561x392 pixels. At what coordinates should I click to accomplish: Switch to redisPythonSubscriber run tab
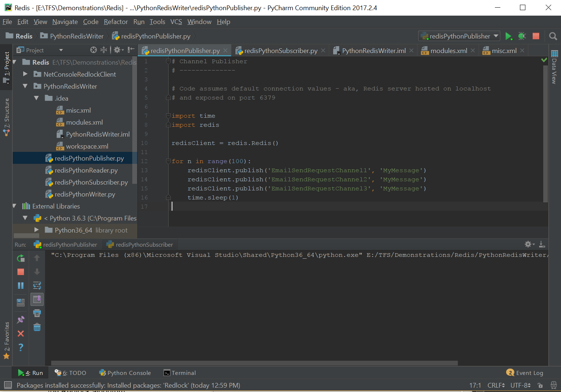coord(140,245)
